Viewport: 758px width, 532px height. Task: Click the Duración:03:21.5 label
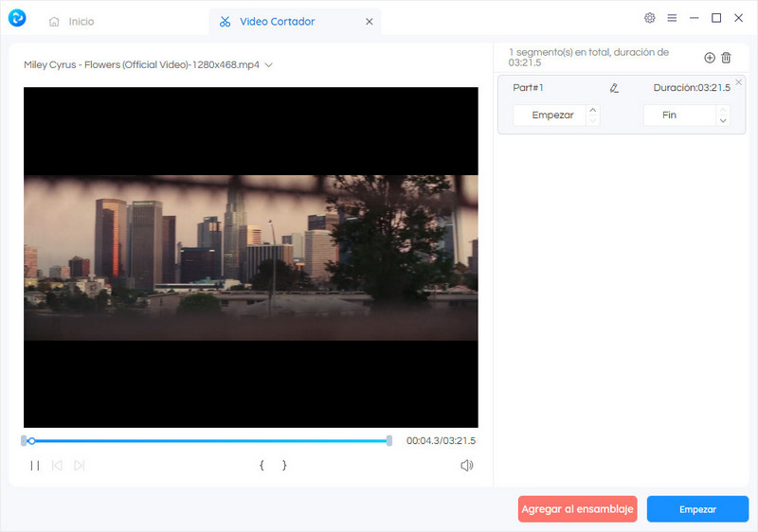point(692,88)
